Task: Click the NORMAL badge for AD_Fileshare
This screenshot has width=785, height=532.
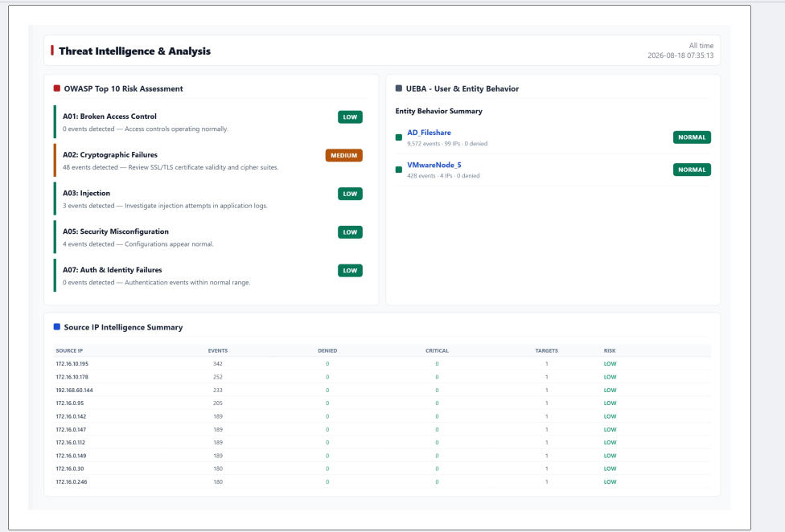Action: 692,137
